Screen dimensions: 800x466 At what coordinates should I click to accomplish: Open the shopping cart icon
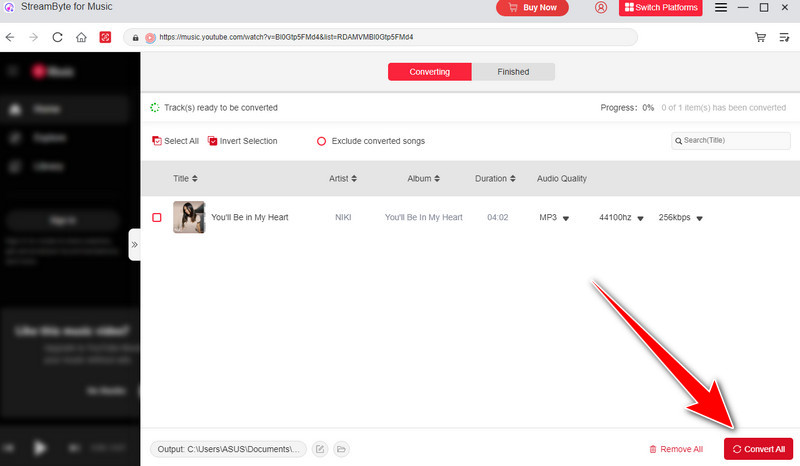tap(760, 37)
